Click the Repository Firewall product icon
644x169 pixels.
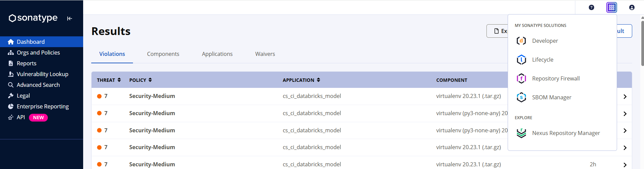pyautogui.click(x=521, y=78)
